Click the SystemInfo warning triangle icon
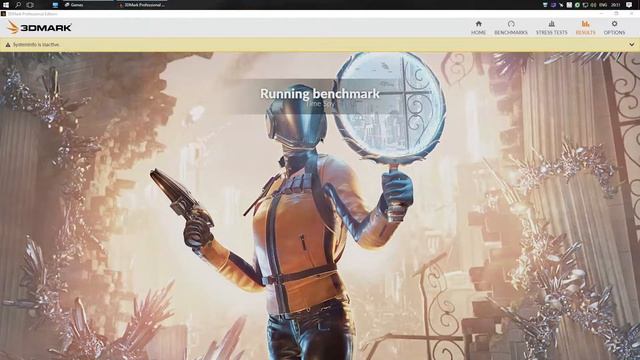 click(x=7, y=45)
